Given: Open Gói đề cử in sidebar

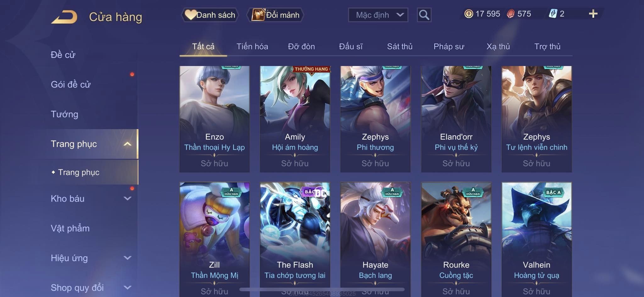Looking at the screenshot, I should point(71,84).
